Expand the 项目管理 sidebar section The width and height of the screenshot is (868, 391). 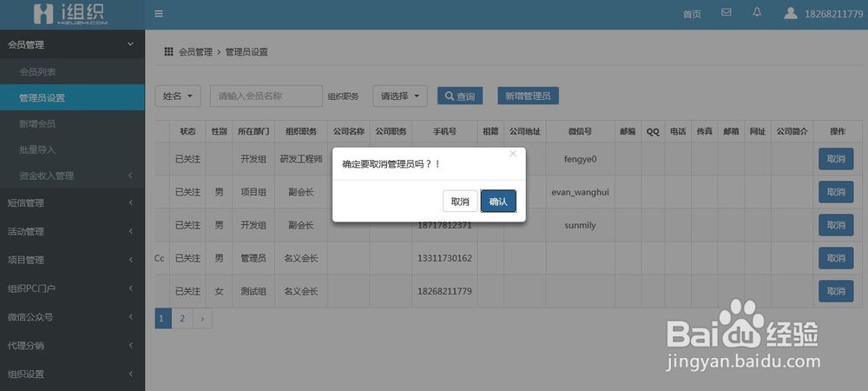pos(73,260)
